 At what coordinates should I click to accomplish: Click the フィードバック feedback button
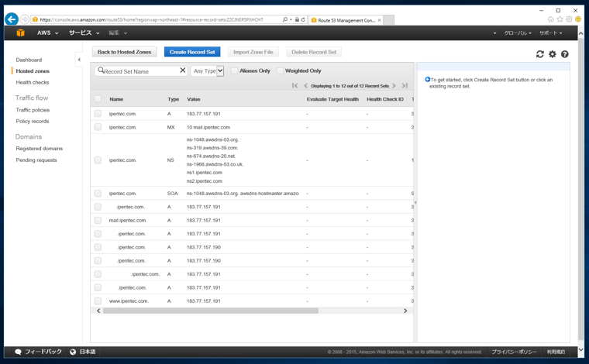(38, 352)
